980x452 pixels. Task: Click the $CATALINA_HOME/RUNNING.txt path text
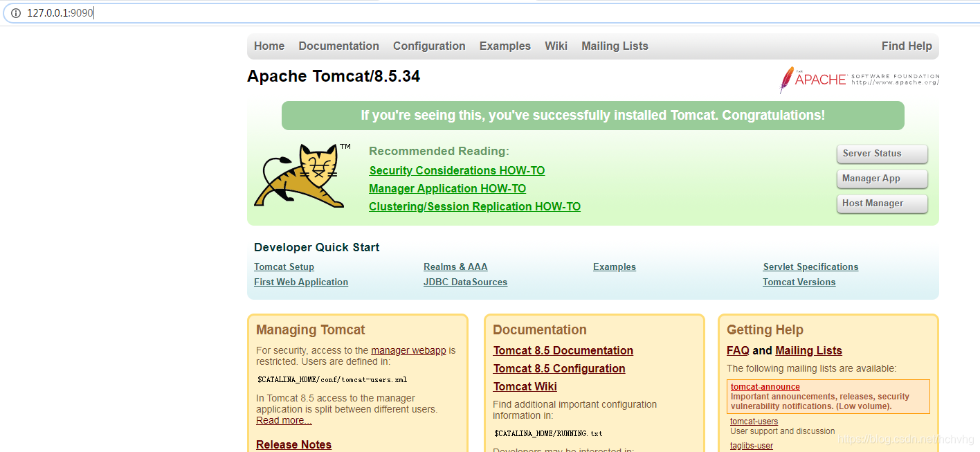(x=548, y=434)
